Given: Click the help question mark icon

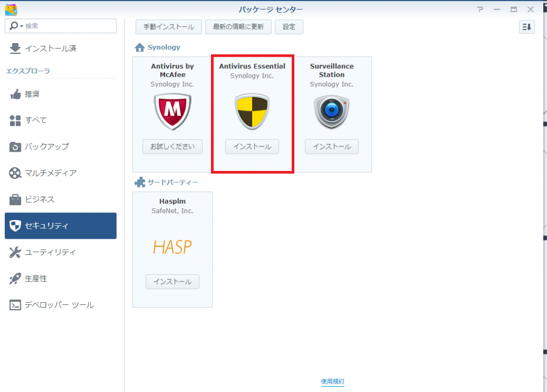Looking at the screenshot, I should [480, 10].
